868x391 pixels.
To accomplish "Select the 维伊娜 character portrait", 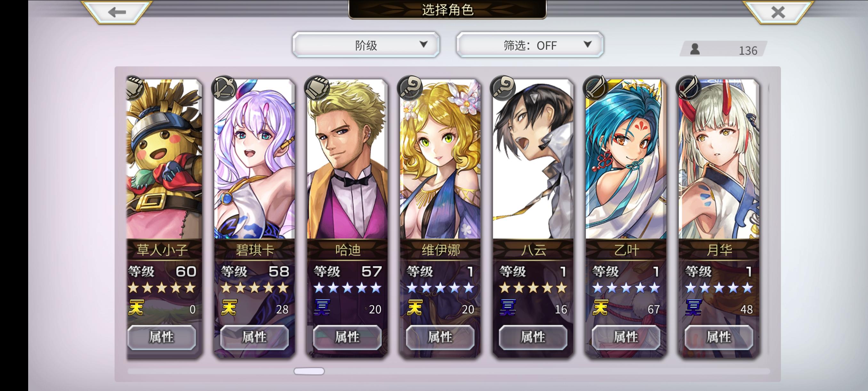I will (440, 159).
